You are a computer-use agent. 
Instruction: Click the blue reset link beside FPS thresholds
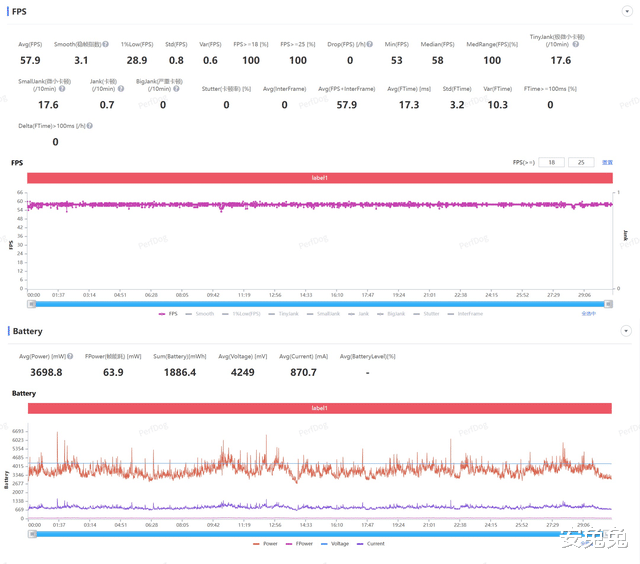pyautogui.click(x=607, y=162)
